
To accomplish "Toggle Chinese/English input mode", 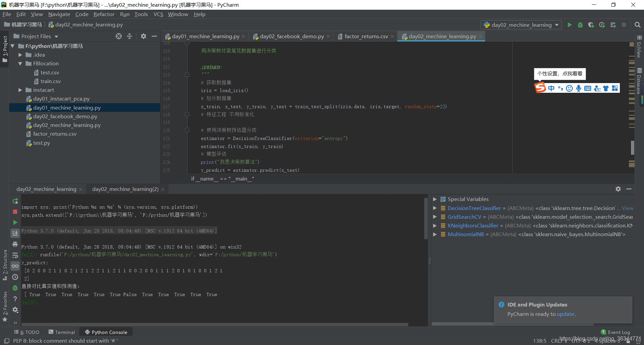I will click(551, 88).
